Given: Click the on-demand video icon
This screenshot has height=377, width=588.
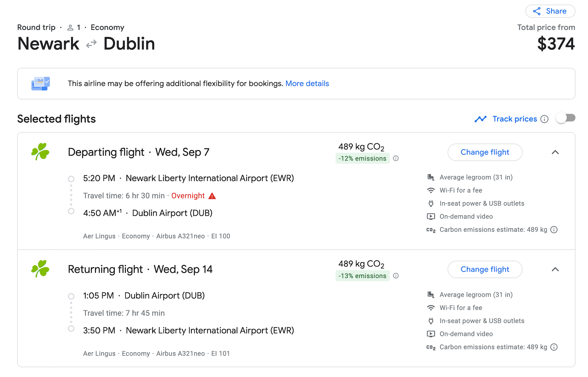Looking at the screenshot, I should (x=431, y=216).
